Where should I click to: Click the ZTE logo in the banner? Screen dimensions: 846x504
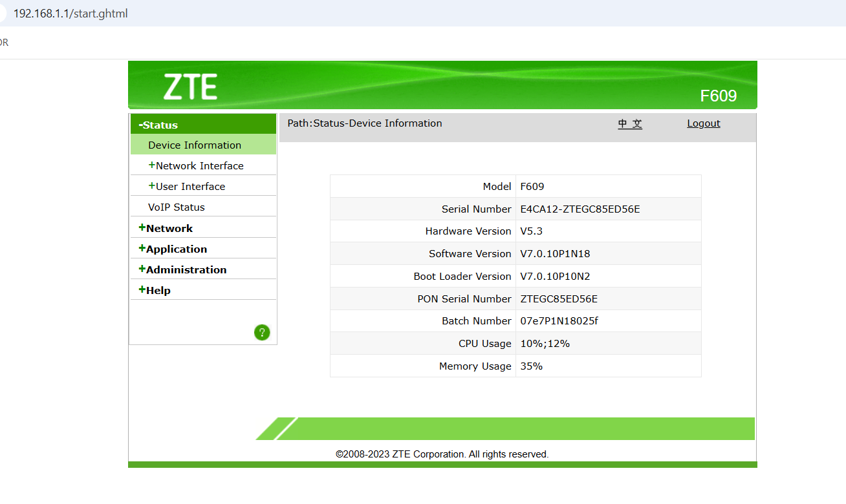click(190, 87)
